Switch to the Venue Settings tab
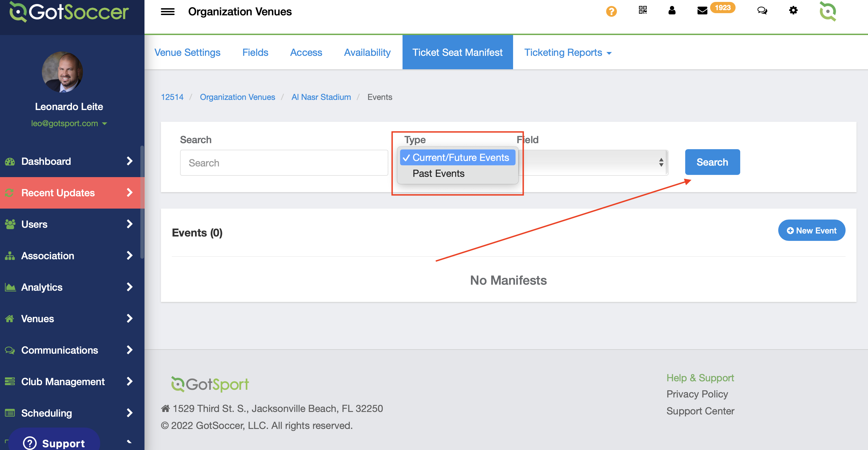868x450 pixels. click(187, 52)
